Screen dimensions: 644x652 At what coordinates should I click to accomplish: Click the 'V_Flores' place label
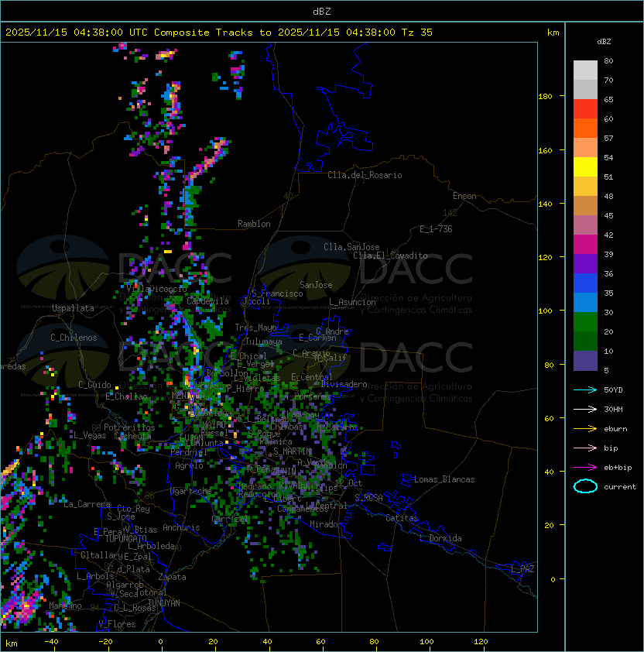point(117,624)
